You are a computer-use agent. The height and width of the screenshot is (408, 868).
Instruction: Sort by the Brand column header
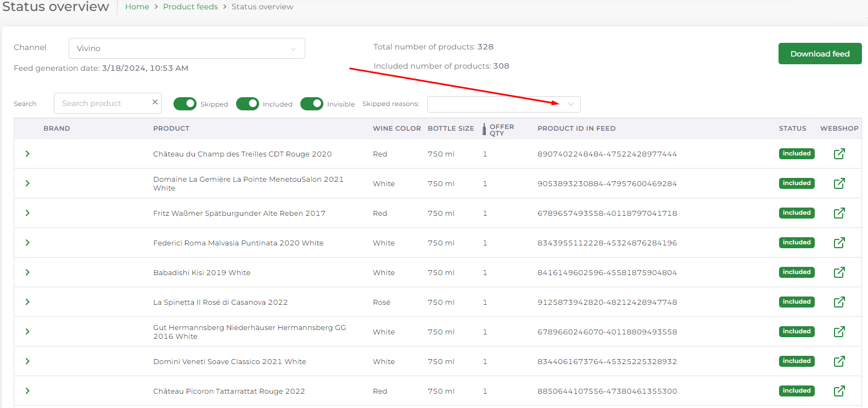tap(57, 128)
